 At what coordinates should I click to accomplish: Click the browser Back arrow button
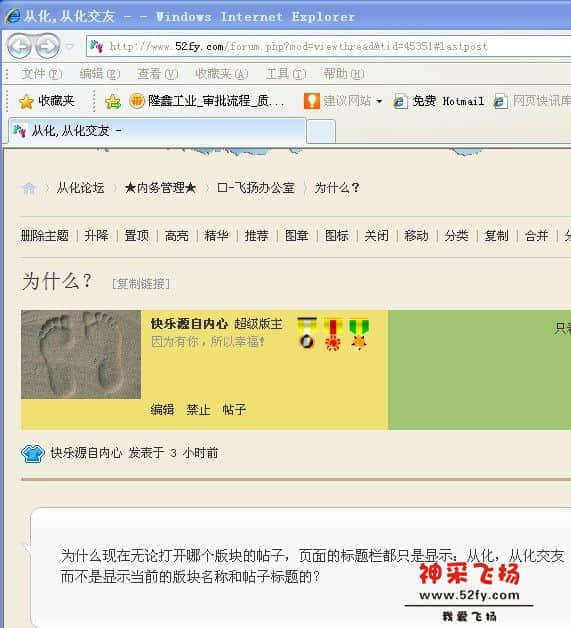pyautogui.click(x=20, y=46)
